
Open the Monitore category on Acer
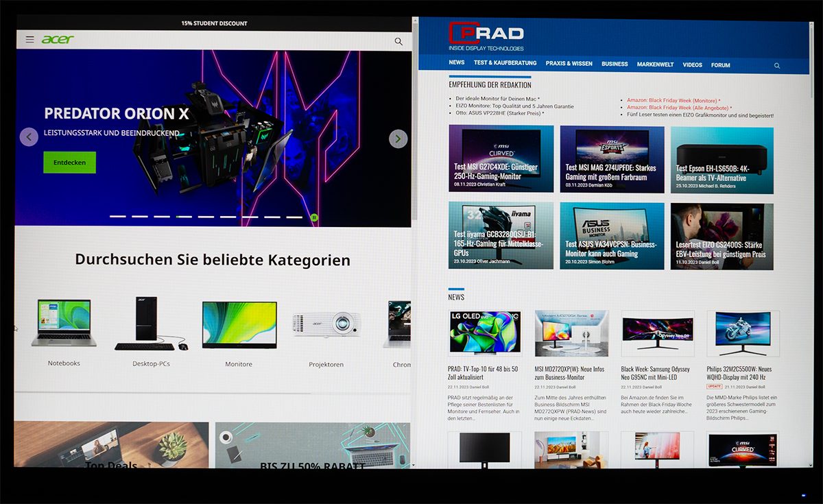(239, 364)
